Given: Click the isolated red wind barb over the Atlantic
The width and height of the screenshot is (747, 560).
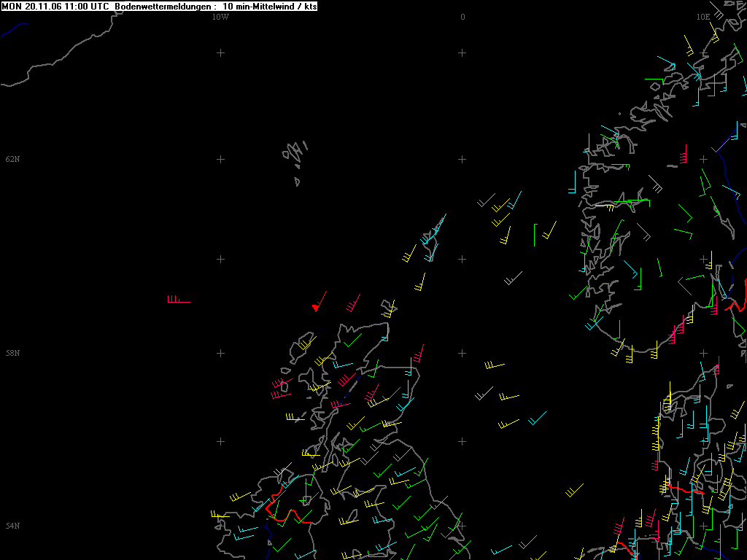Looking at the screenshot, I should tap(178, 300).
